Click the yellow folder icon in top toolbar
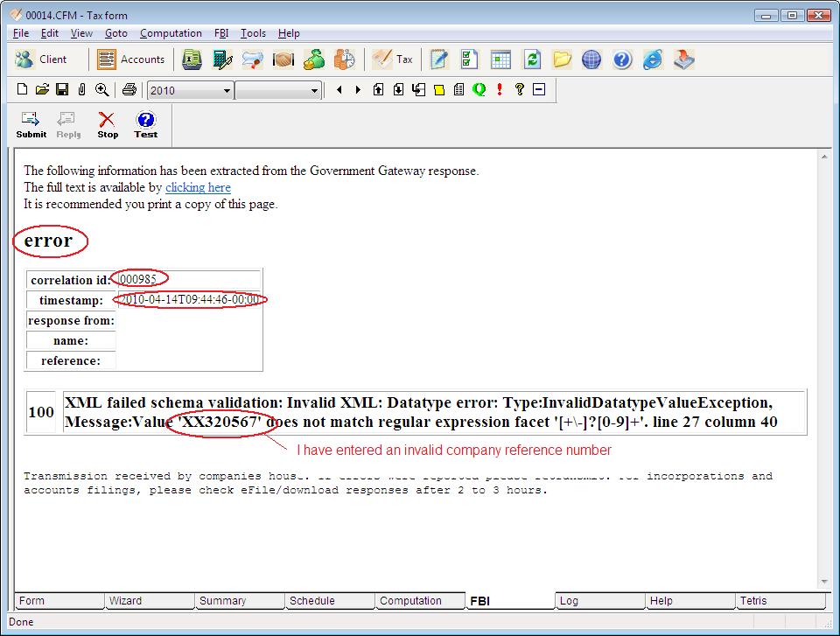840x636 pixels. [562, 59]
